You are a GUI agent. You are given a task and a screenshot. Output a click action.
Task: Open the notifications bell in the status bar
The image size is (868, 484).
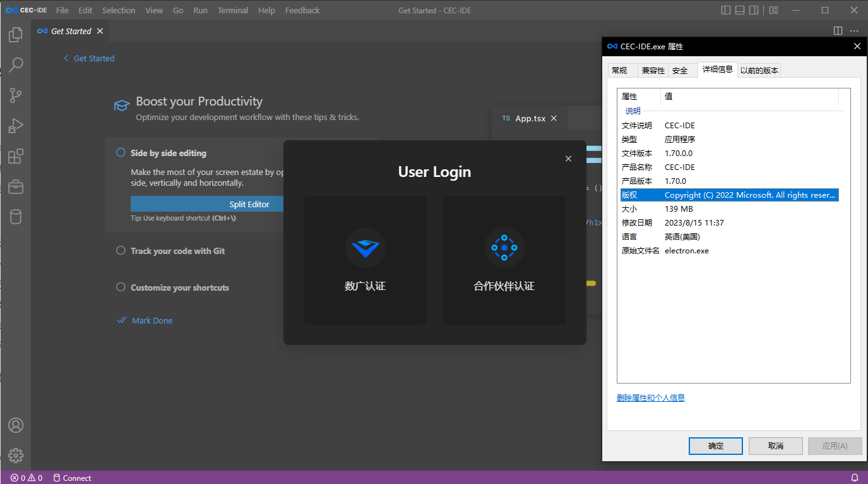855,478
